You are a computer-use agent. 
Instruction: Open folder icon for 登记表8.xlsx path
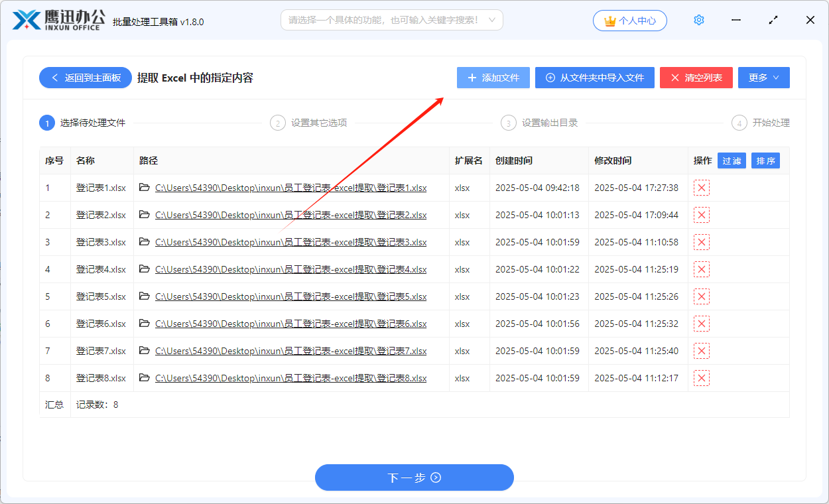[x=145, y=378]
